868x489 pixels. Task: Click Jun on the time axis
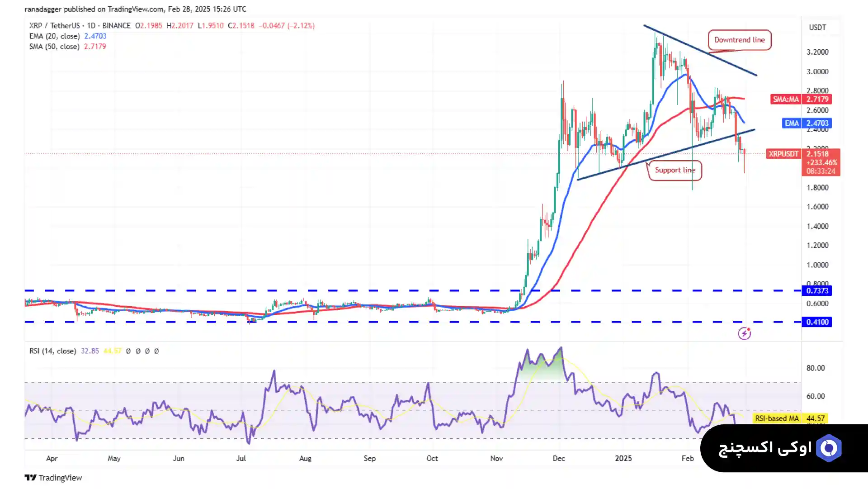pos(179,459)
